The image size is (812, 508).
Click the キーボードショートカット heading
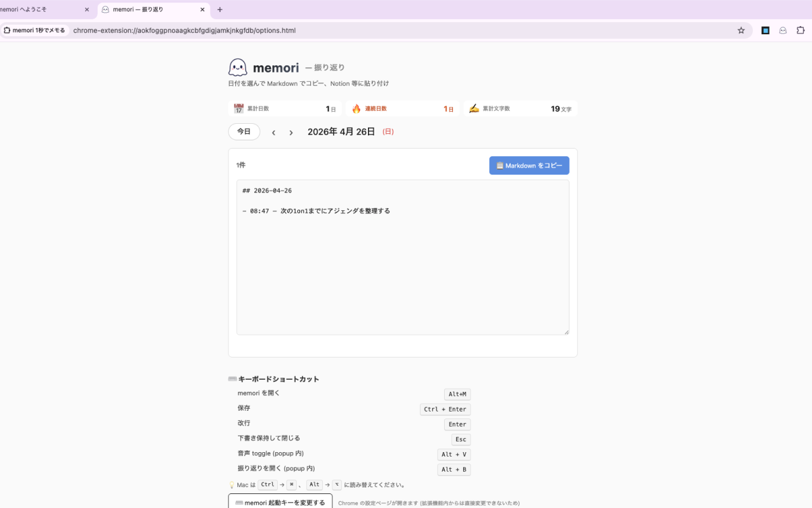(x=278, y=379)
